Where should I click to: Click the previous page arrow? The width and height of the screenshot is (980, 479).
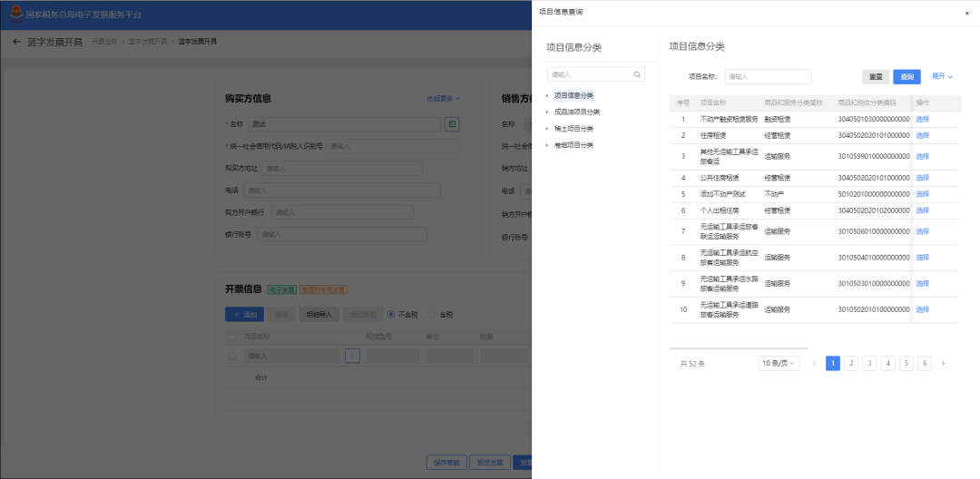[814, 363]
